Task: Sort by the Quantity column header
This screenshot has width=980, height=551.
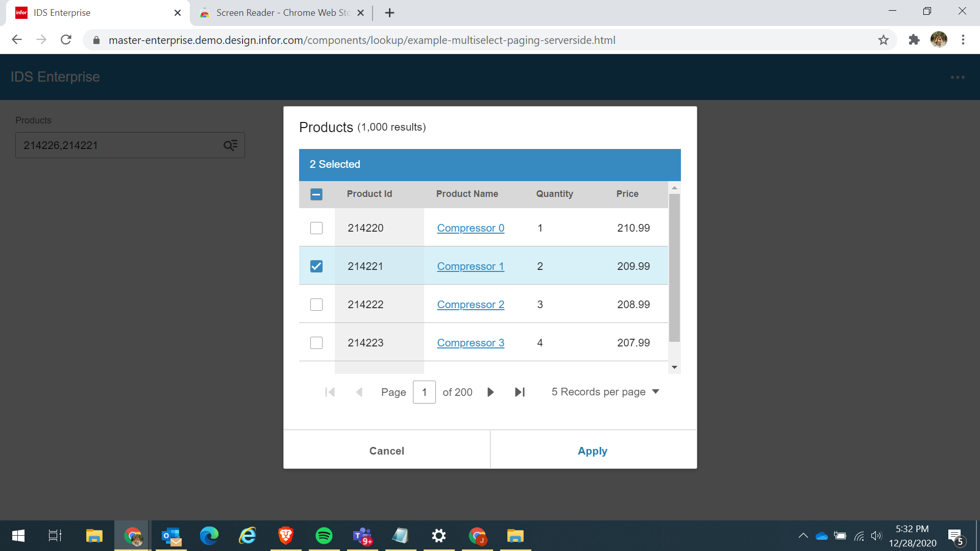Action: (554, 194)
